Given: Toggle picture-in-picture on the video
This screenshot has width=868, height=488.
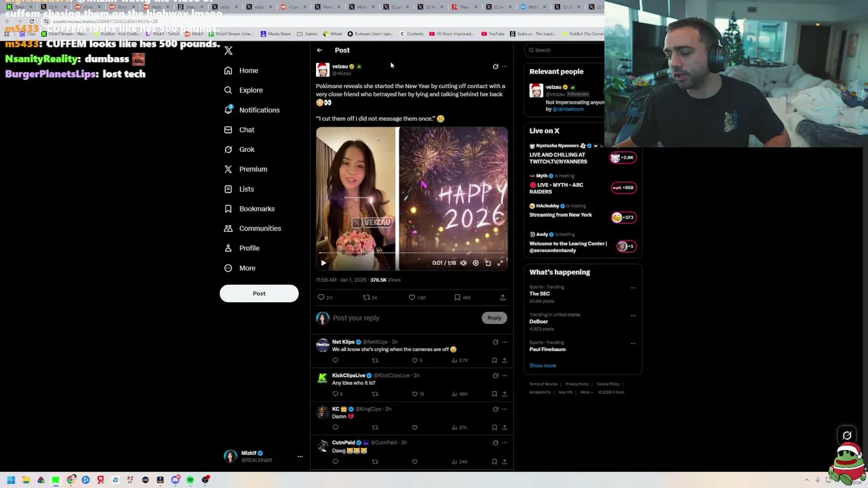Looking at the screenshot, I should [488, 263].
